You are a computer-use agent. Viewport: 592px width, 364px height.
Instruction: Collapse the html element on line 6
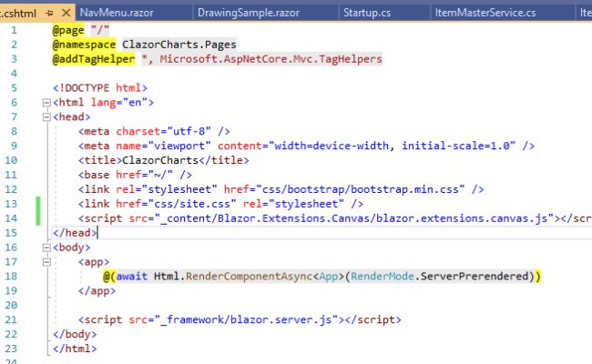click(x=46, y=103)
